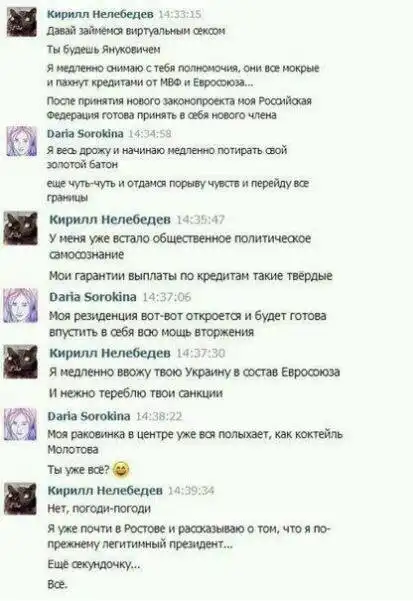Open Кирилл Нелебедев name at 14:35:47
413x601 pixels.
pyautogui.click(x=110, y=220)
